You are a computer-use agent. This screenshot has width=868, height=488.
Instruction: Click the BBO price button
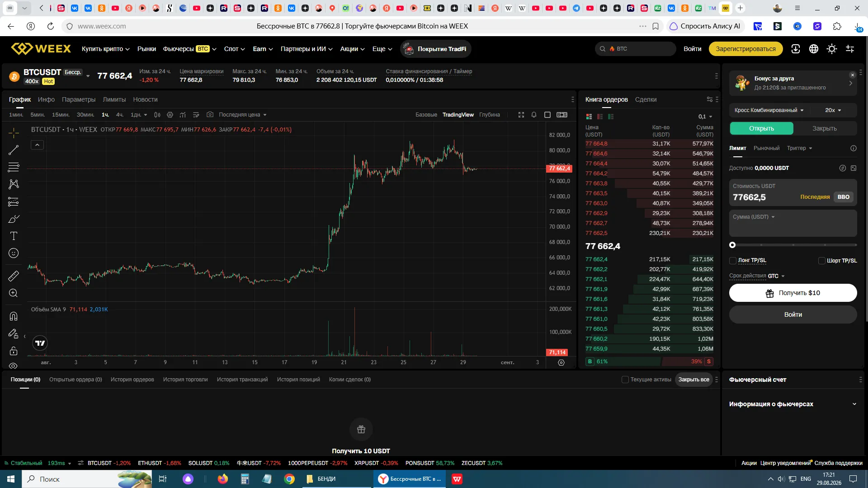[843, 197]
